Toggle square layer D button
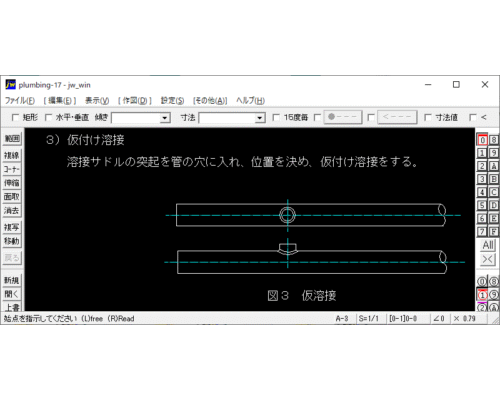This screenshot has width=500, height=400. (494, 205)
